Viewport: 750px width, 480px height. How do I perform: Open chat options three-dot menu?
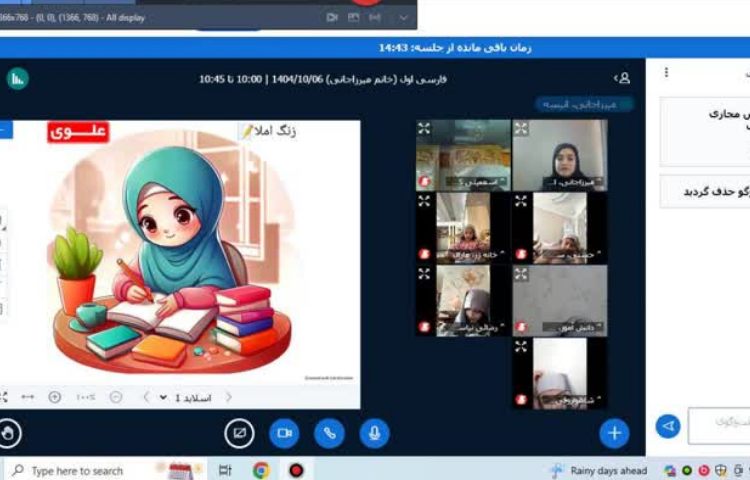pyautogui.click(x=666, y=72)
